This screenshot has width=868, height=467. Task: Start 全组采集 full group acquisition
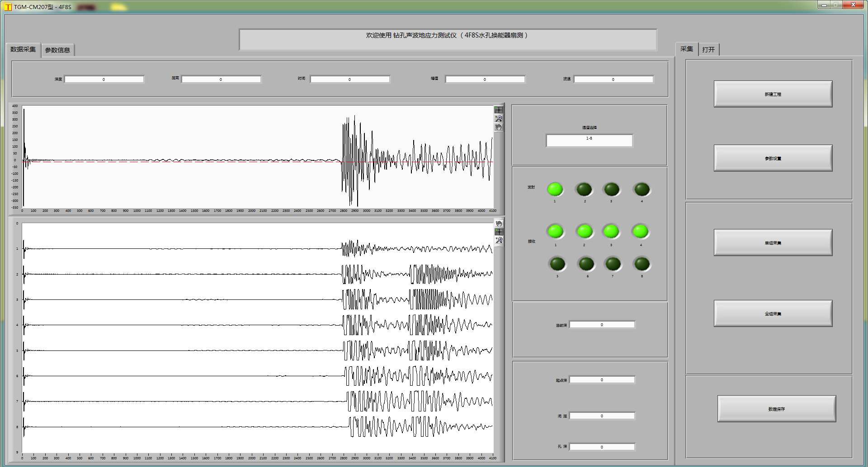click(x=773, y=313)
